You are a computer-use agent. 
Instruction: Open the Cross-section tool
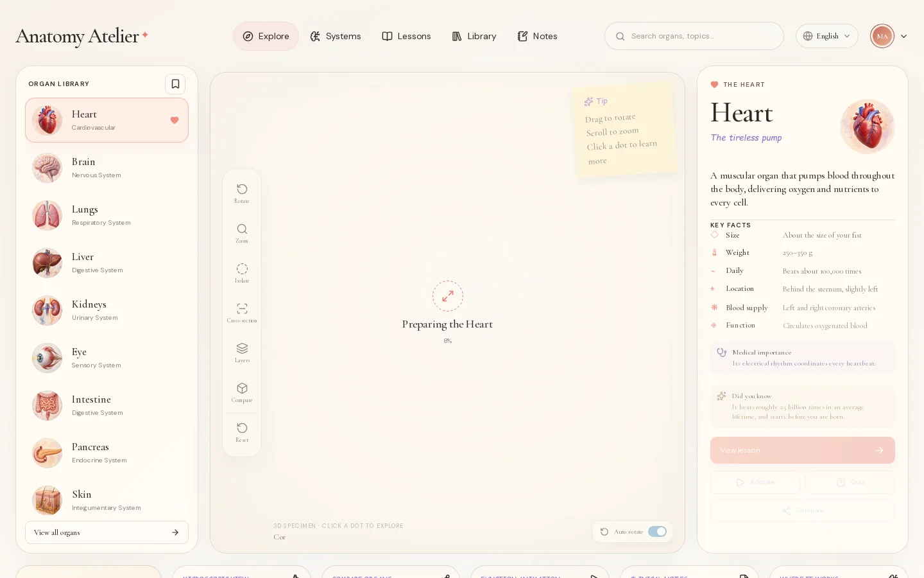[242, 313]
